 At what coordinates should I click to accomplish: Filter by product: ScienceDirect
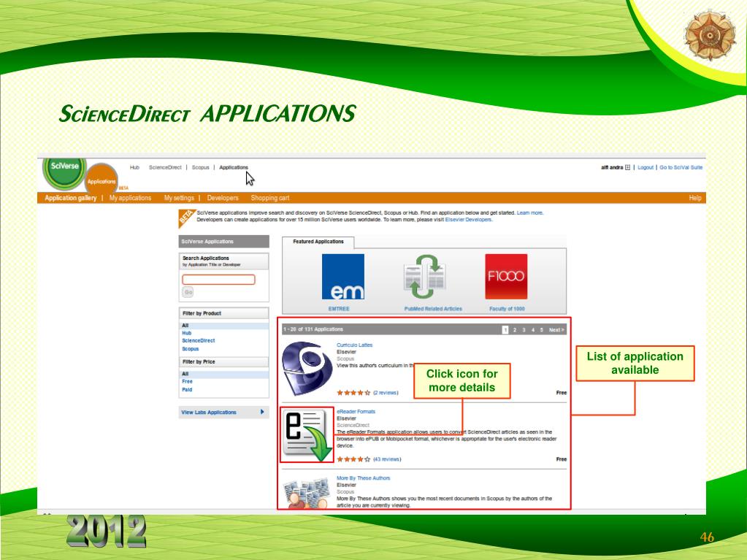(x=198, y=341)
